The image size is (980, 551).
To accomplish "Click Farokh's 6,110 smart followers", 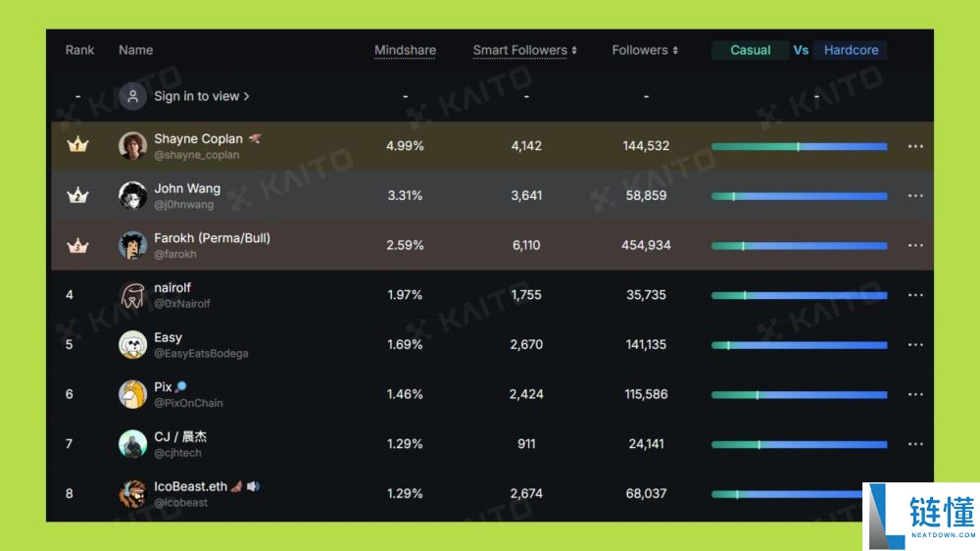I will coord(526,245).
